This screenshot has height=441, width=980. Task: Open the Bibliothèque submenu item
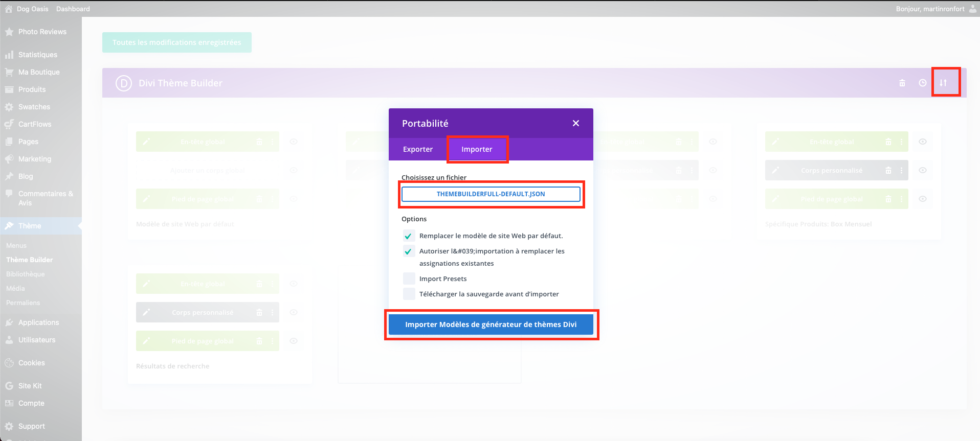pos(26,274)
